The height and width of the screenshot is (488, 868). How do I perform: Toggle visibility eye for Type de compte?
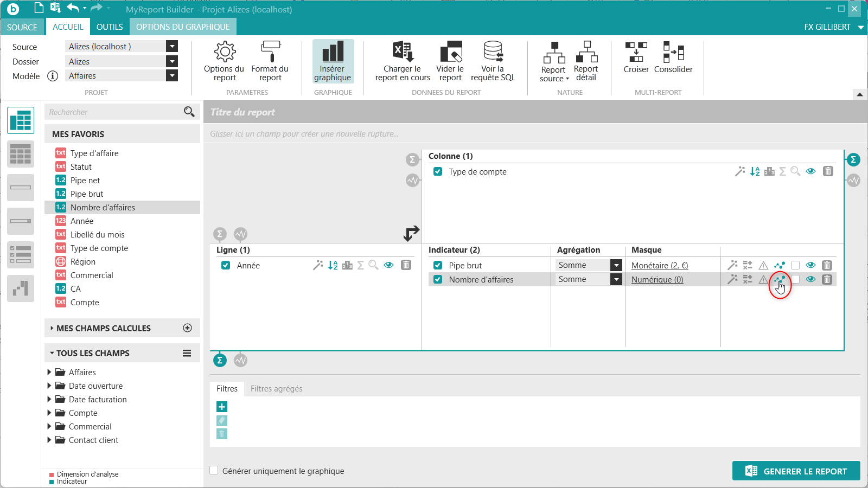[x=810, y=171]
